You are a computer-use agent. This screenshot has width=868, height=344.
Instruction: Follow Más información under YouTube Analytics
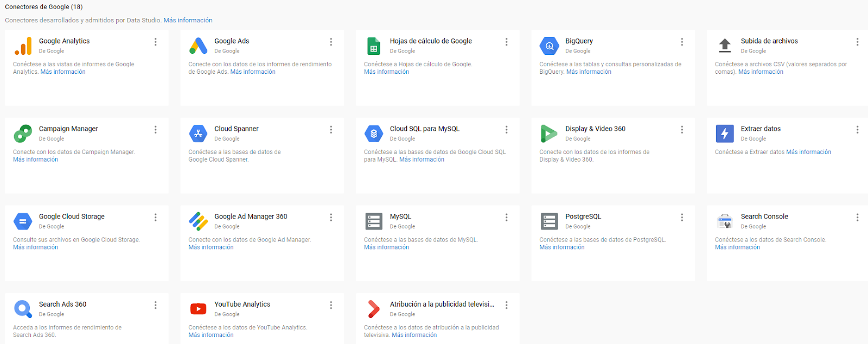pos(211,335)
